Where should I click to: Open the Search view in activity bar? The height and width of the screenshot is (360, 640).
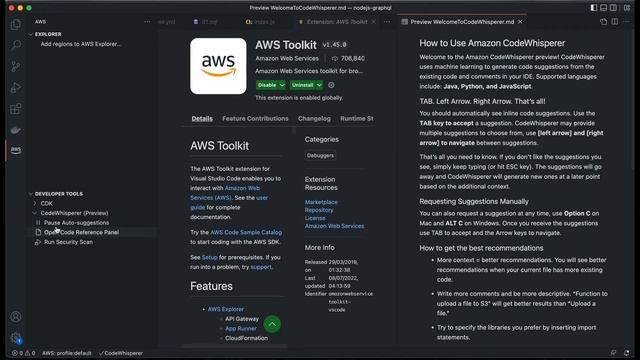coord(16,45)
